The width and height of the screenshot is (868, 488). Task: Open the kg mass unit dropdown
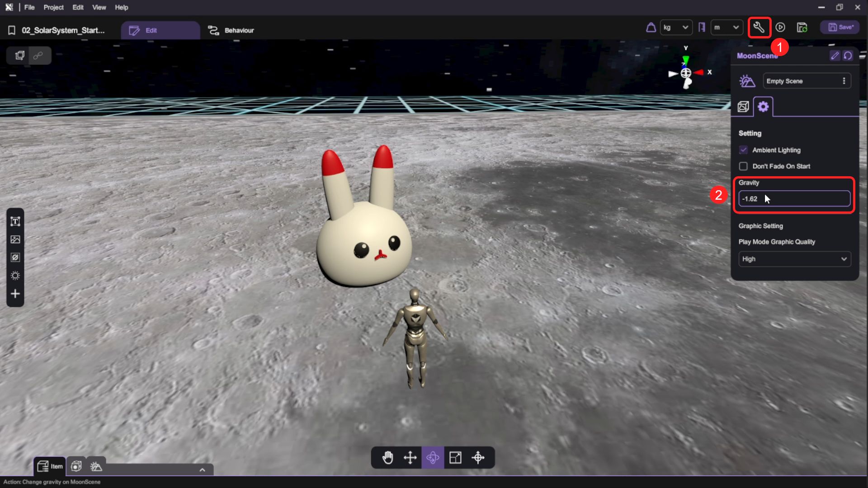pyautogui.click(x=676, y=28)
